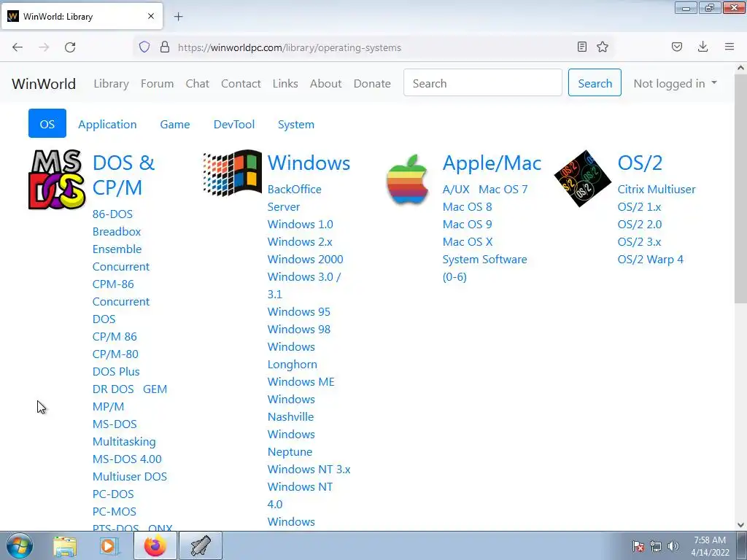Switch to the System category tab
The width and height of the screenshot is (747, 560).
(296, 124)
